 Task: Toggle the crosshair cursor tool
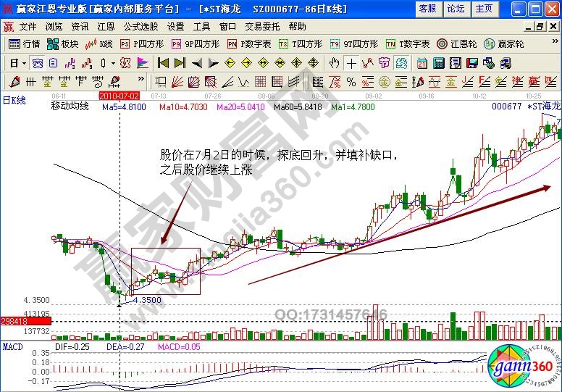tap(352, 62)
